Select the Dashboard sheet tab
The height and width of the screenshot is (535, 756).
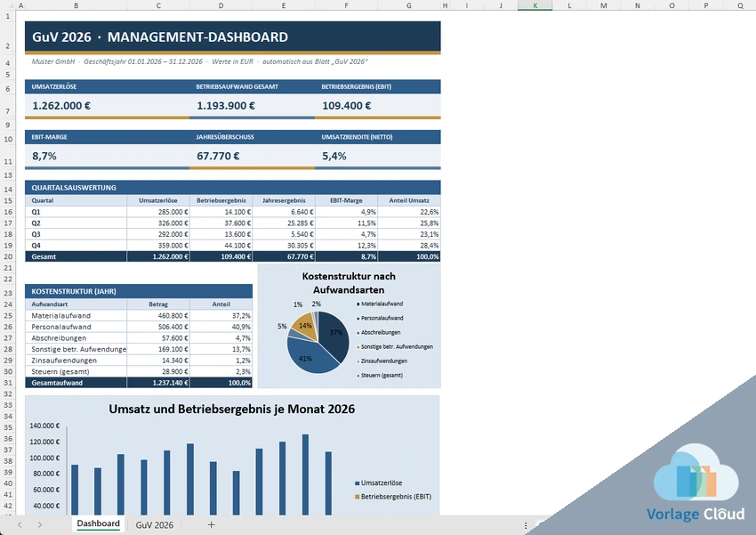99,524
